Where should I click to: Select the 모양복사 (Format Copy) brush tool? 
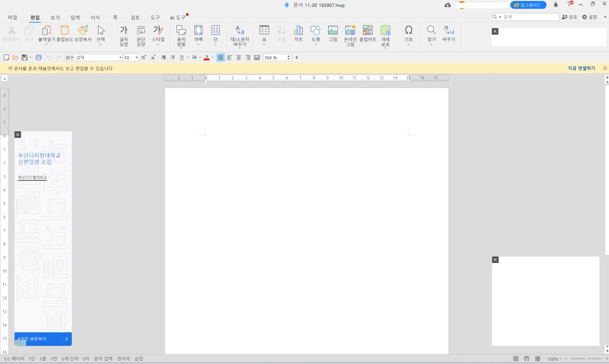[x=83, y=34]
